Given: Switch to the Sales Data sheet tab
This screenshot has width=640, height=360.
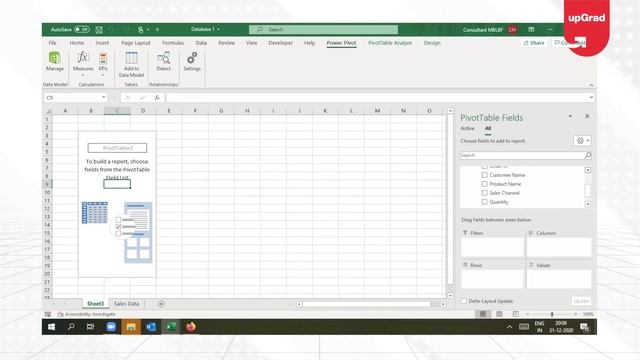Looking at the screenshot, I should (127, 304).
